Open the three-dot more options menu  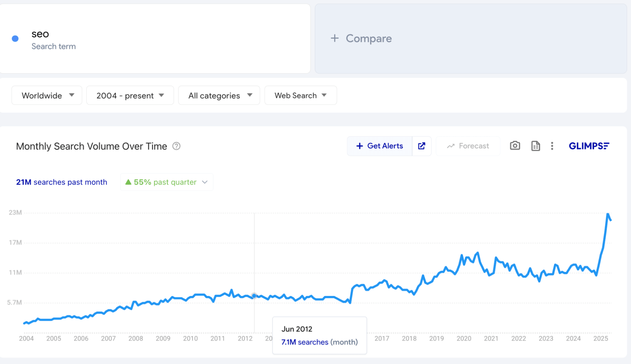pos(552,146)
